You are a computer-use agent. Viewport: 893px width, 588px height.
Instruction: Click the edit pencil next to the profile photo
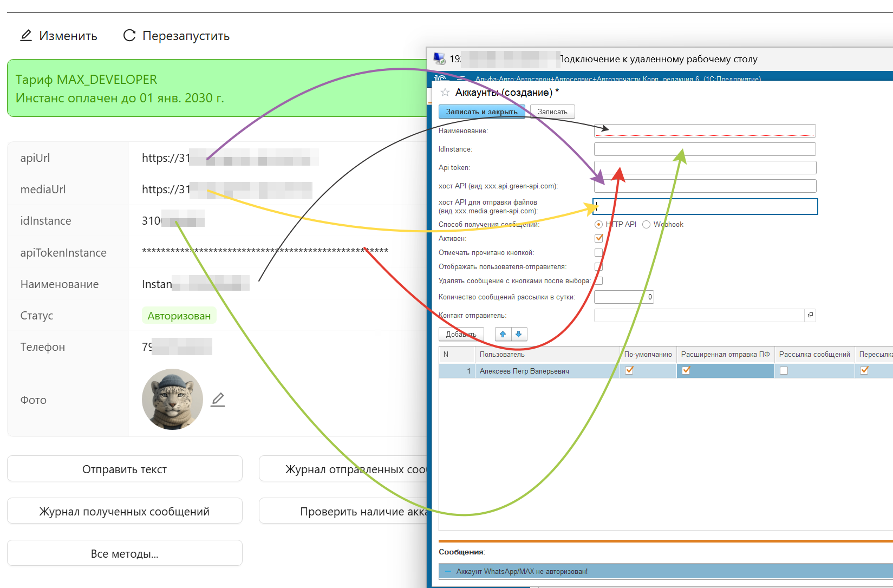[x=218, y=400]
